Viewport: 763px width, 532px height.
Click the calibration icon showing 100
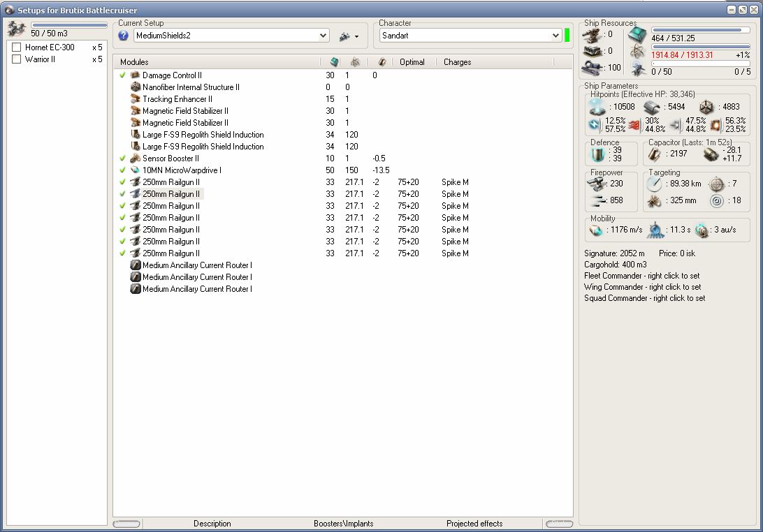click(593, 68)
